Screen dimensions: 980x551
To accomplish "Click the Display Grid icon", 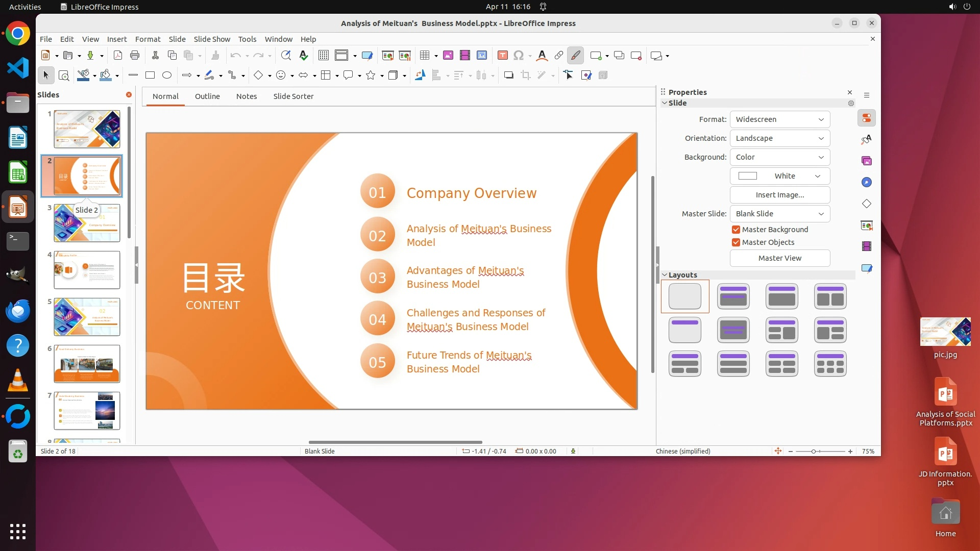I will (323, 56).
